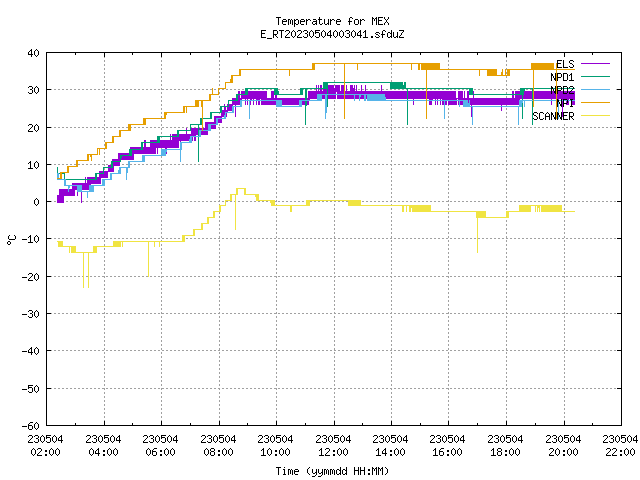Click the x-axis tick label 22:00
This screenshot has width=640, height=480.
click(x=620, y=452)
